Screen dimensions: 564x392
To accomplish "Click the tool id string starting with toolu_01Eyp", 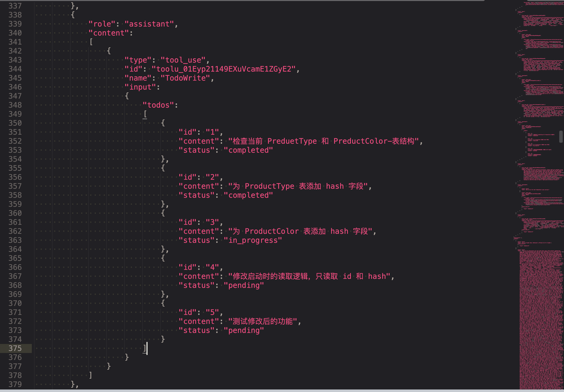I will [223, 69].
